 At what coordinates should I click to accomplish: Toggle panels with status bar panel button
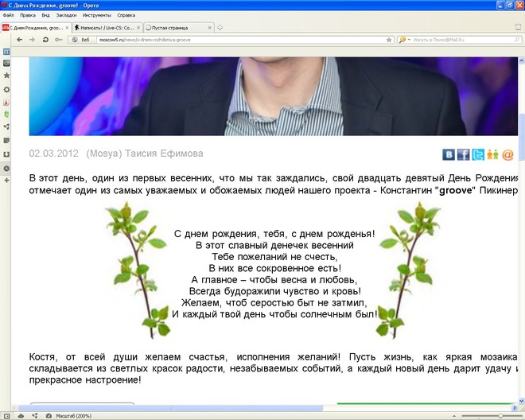click(x=7, y=416)
